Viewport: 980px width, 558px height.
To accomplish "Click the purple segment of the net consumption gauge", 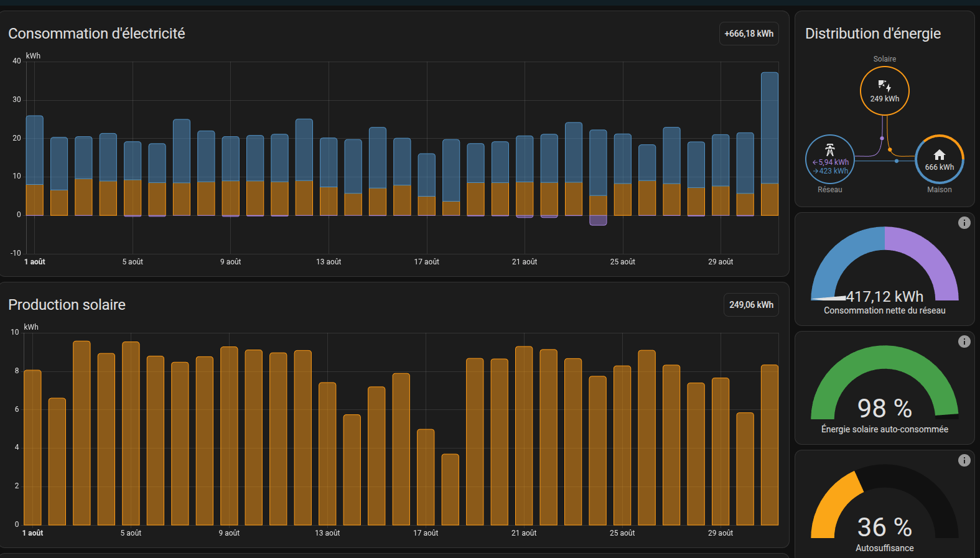I will [x=928, y=257].
